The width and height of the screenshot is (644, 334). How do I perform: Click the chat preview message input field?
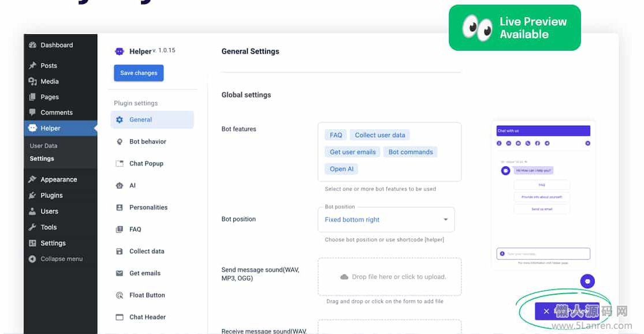[x=543, y=254]
